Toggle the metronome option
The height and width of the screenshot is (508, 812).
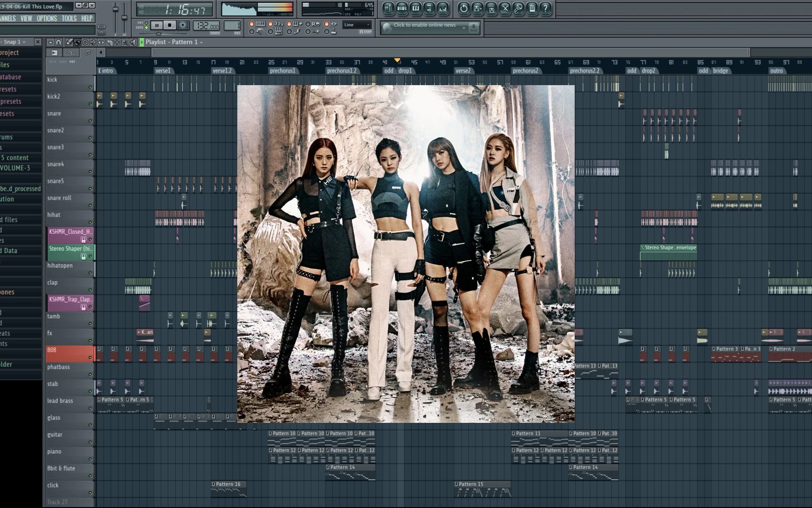[x=252, y=32]
